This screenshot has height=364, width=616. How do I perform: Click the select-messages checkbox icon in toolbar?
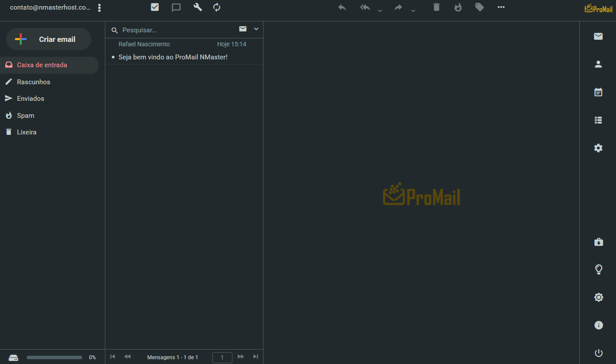click(x=155, y=7)
